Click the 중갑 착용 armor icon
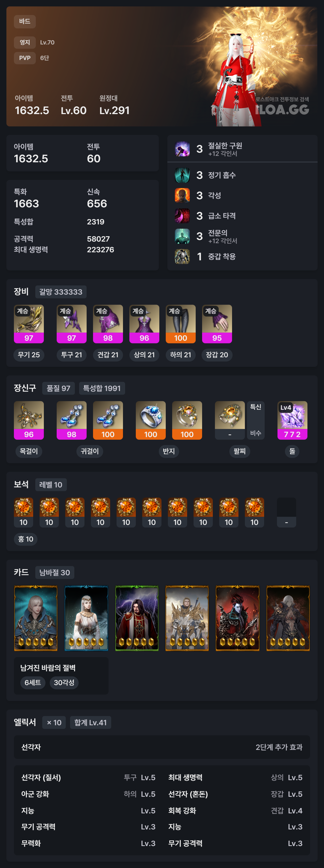The width and height of the screenshot is (324, 868). [x=182, y=256]
